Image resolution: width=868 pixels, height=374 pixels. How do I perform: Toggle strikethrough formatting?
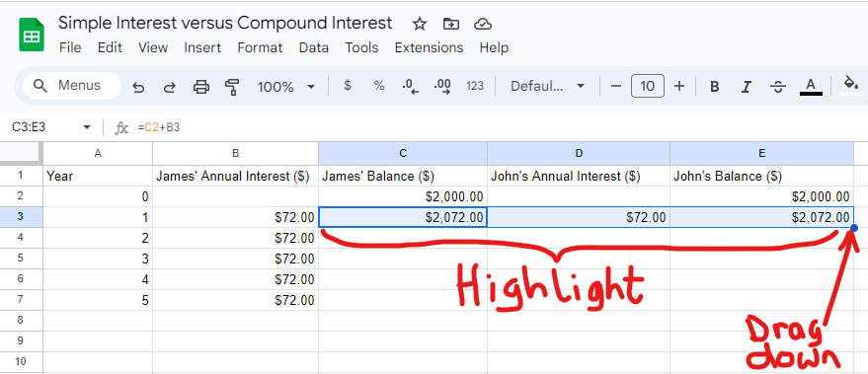coord(778,86)
